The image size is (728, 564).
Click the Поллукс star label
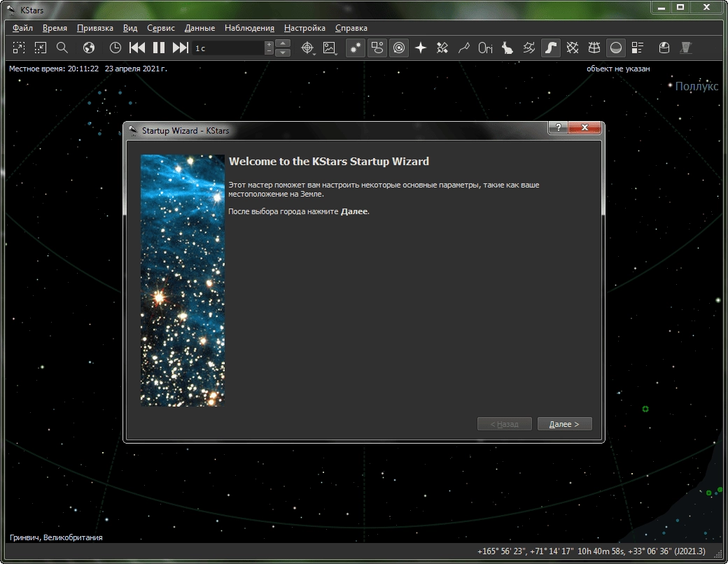[x=696, y=86]
